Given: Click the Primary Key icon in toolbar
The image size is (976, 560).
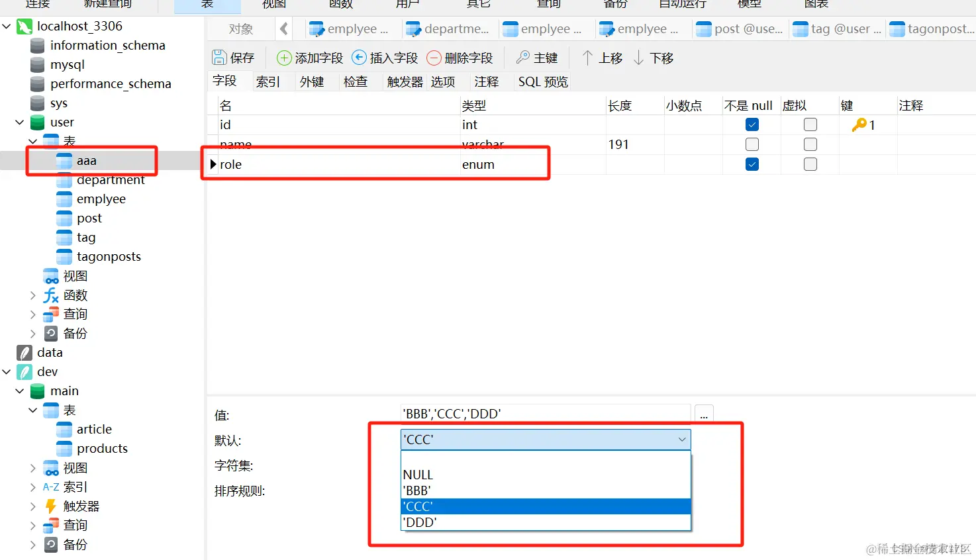Looking at the screenshot, I should coord(523,58).
